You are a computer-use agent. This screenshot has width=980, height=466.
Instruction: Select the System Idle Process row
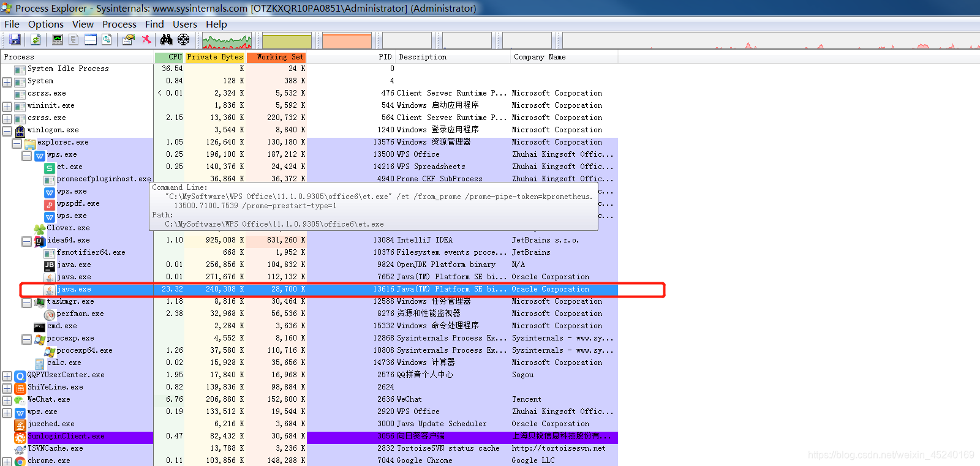tap(309, 69)
